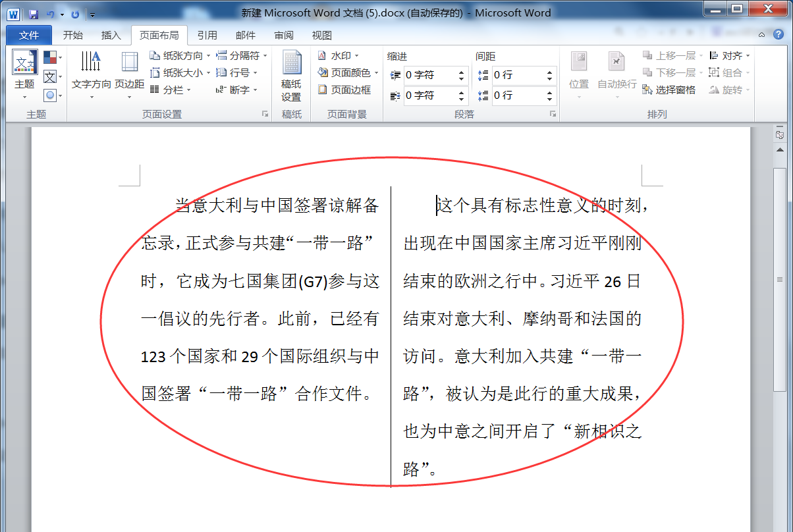Open theme colors palette dropdown
The height and width of the screenshot is (532, 793).
point(53,58)
